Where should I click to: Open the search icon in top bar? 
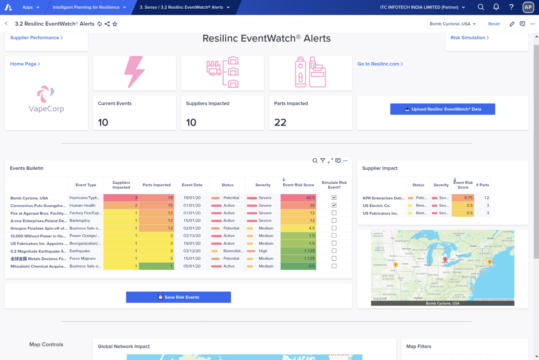[x=481, y=7]
